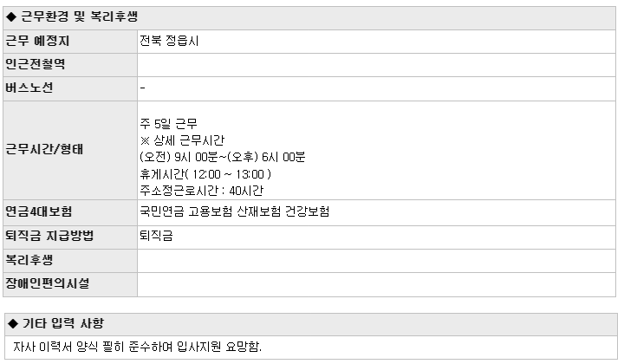
Task: Click the 주 5일 근무 text
Action: pos(168,124)
